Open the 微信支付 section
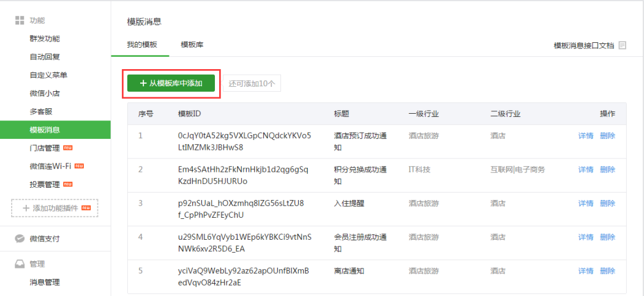Viewport: 644px width, 296px height. pyautogui.click(x=45, y=239)
